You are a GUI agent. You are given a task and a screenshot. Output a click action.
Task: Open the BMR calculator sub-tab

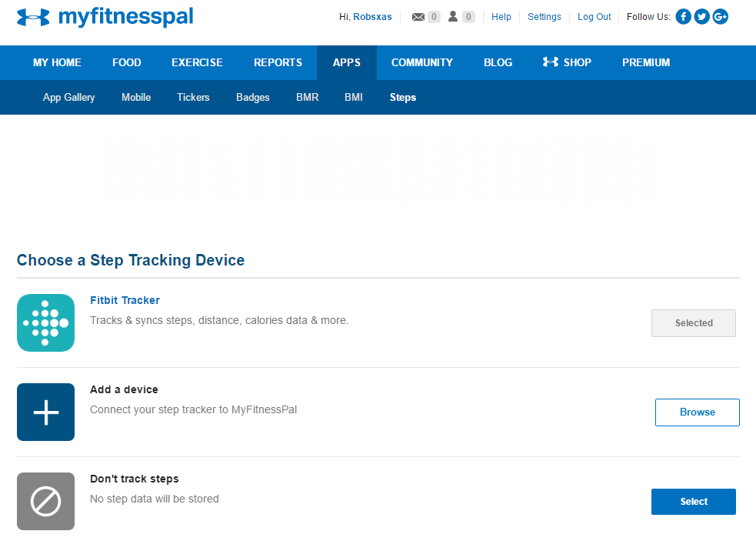307,98
